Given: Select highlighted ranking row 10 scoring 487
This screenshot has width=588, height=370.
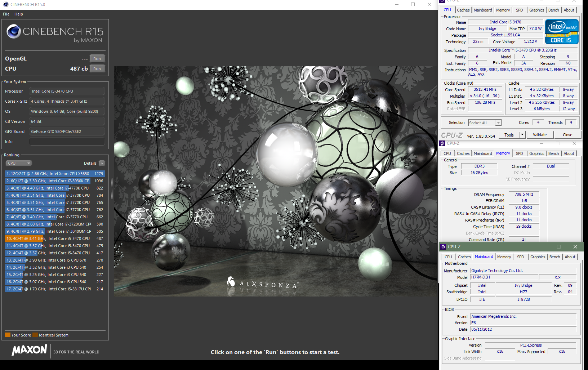Looking at the screenshot, I should click(x=55, y=239).
